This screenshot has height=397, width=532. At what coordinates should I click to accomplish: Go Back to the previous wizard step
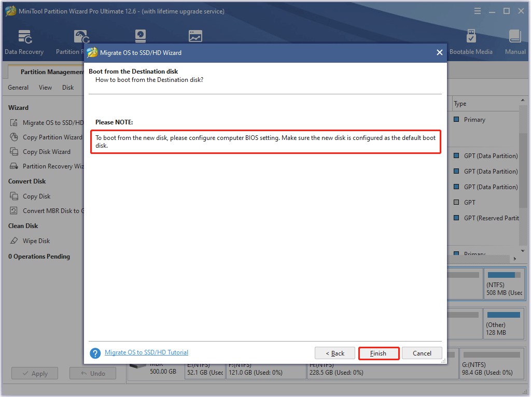(335, 353)
